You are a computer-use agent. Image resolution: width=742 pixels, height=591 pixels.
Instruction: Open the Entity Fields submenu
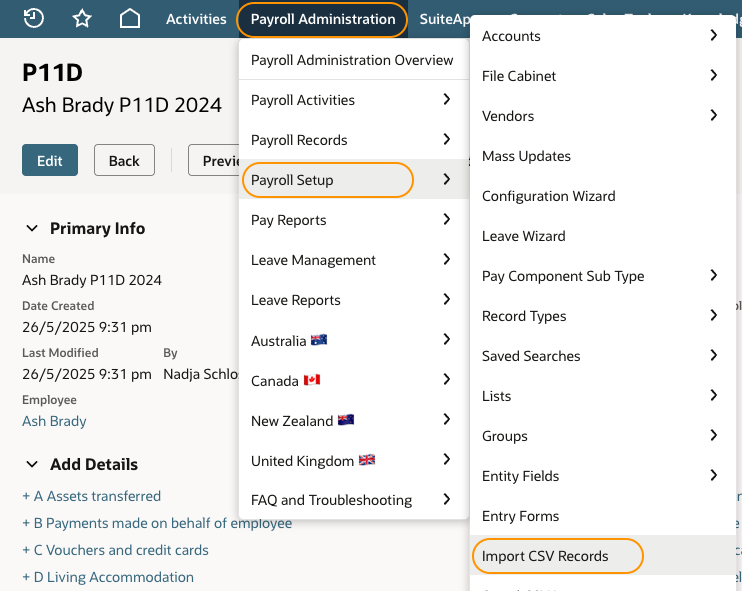pyautogui.click(x=603, y=476)
